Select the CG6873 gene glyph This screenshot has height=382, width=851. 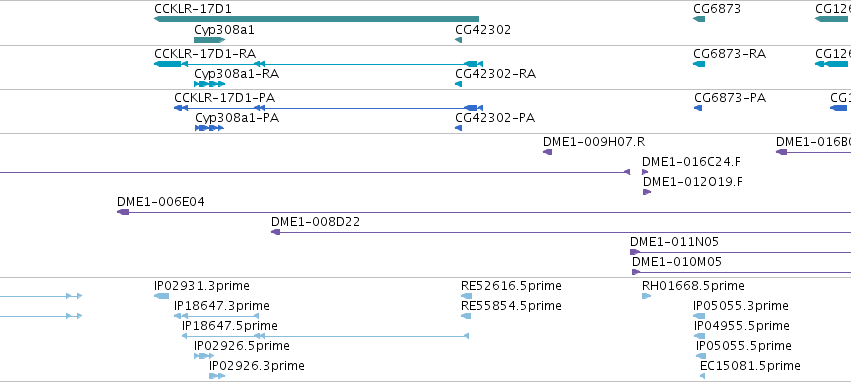tap(699, 19)
